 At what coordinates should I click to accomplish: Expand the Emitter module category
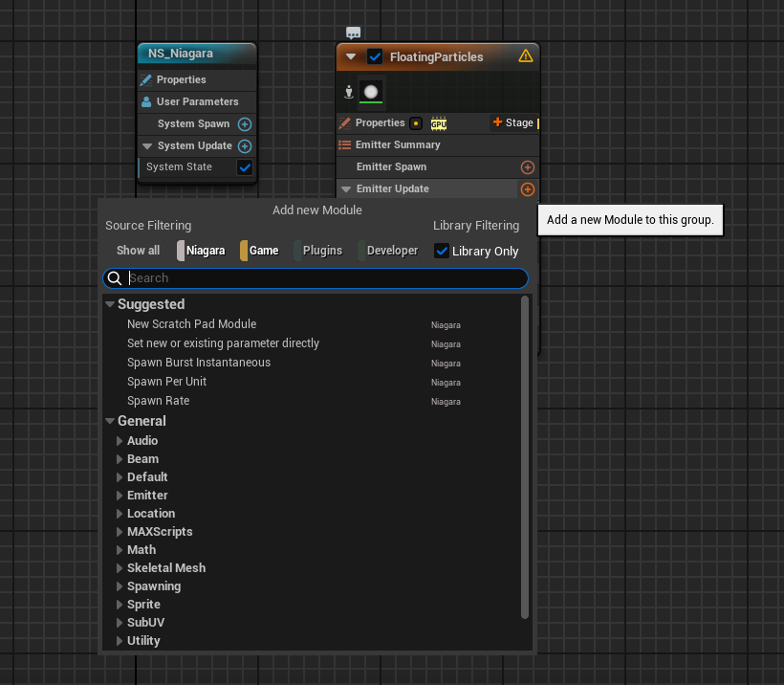click(120, 496)
